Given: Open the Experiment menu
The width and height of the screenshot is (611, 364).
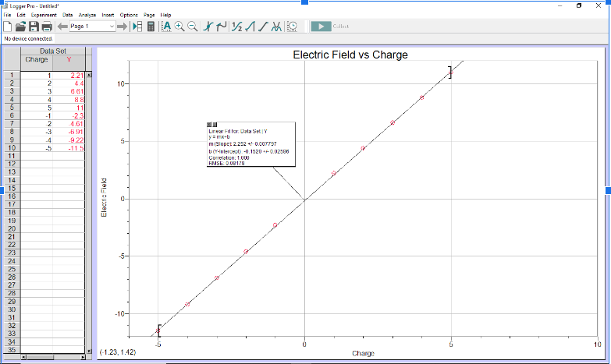Looking at the screenshot, I should click(44, 15).
